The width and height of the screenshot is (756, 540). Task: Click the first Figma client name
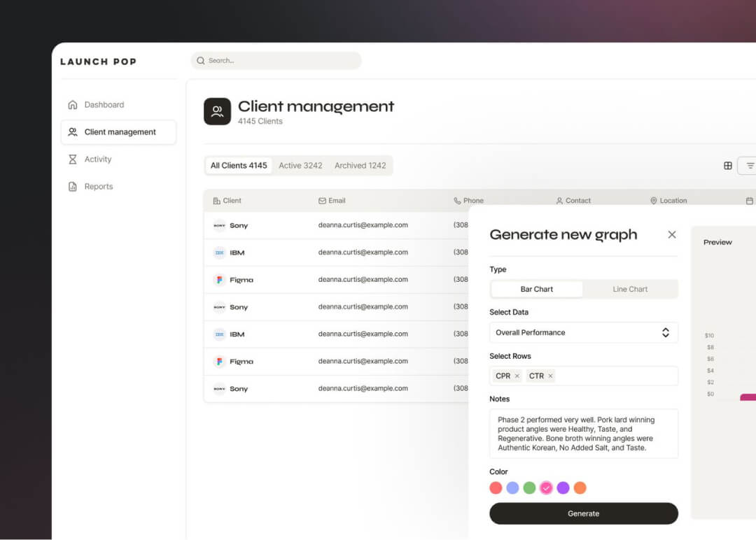pos(241,280)
